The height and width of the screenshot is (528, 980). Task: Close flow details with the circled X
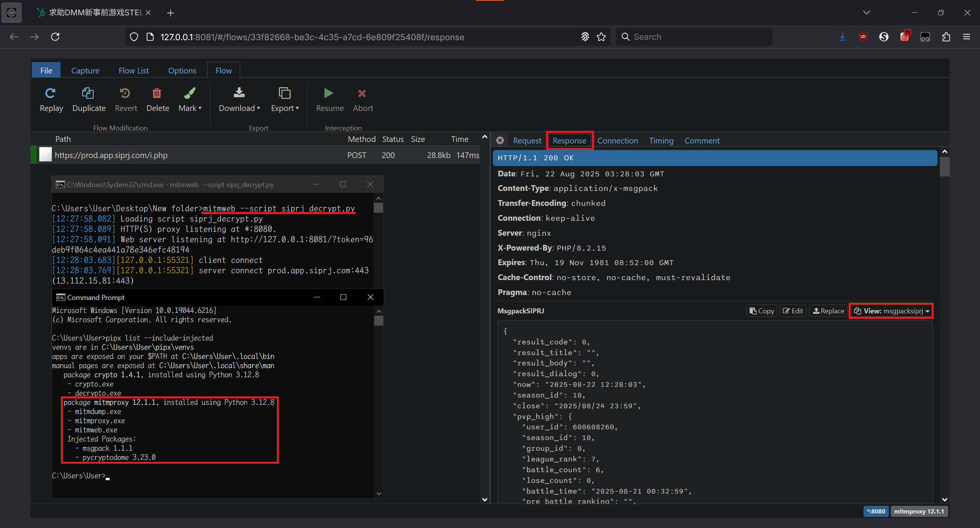click(500, 140)
